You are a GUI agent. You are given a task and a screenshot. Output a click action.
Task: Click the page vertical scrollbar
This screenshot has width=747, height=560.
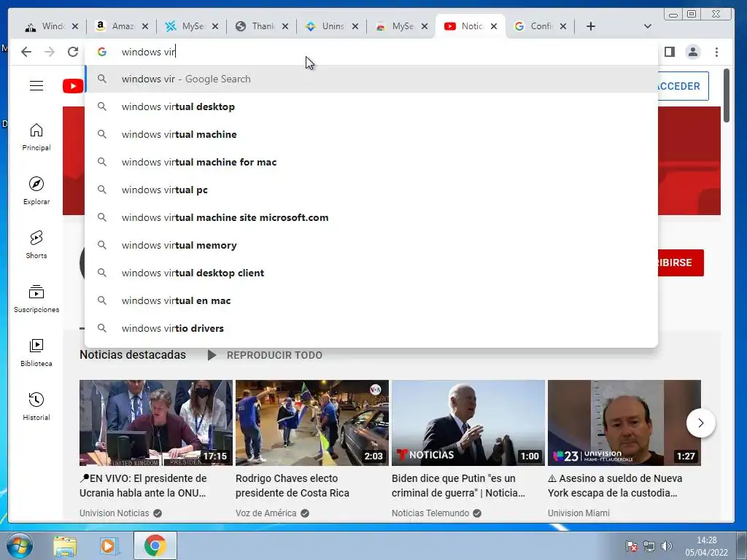[726, 96]
